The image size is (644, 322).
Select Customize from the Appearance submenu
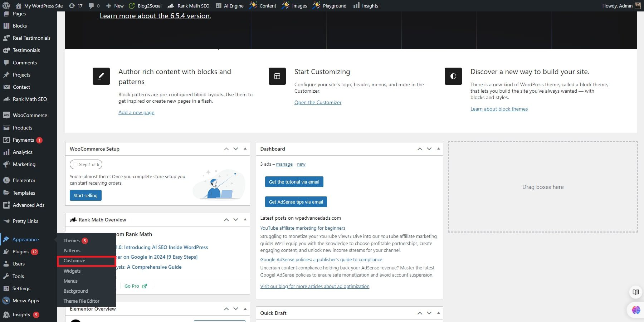[x=74, y=261]
